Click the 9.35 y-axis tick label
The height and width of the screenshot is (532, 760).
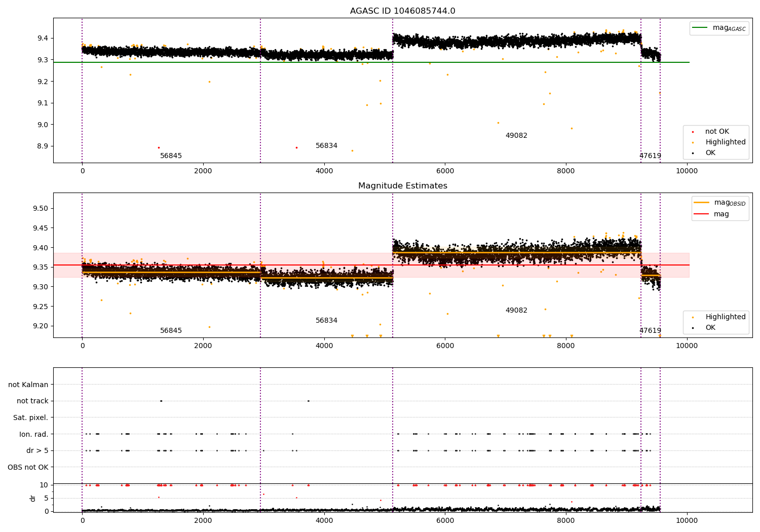(41, 268)
